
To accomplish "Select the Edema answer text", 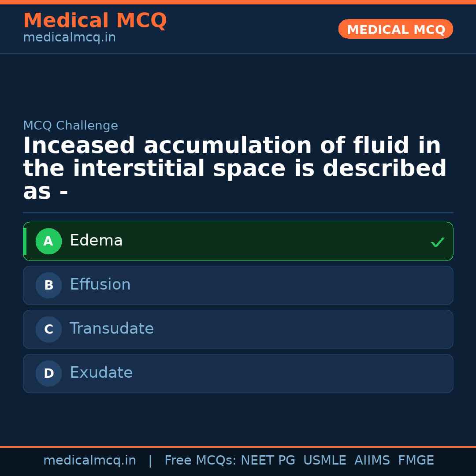I will 96,241.
